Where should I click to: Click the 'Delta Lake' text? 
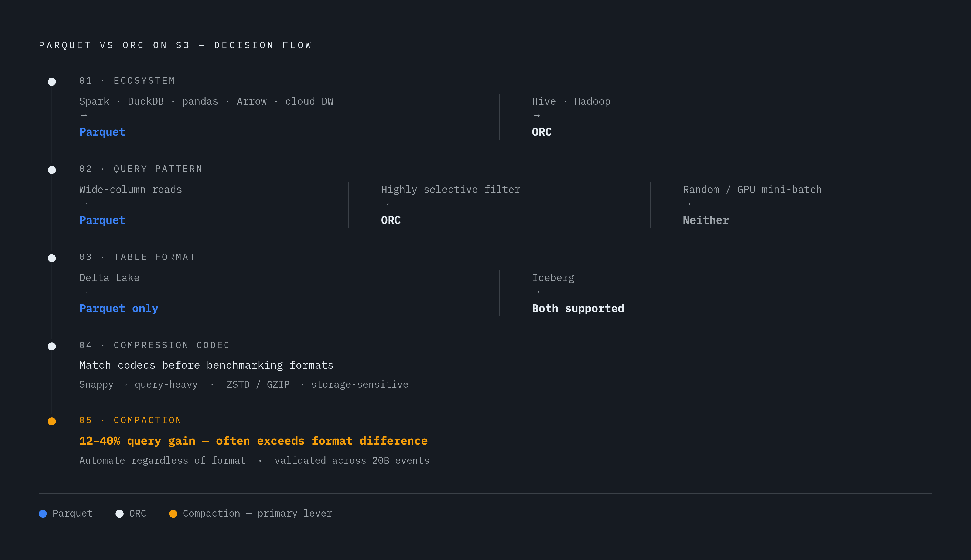(109, 277)
